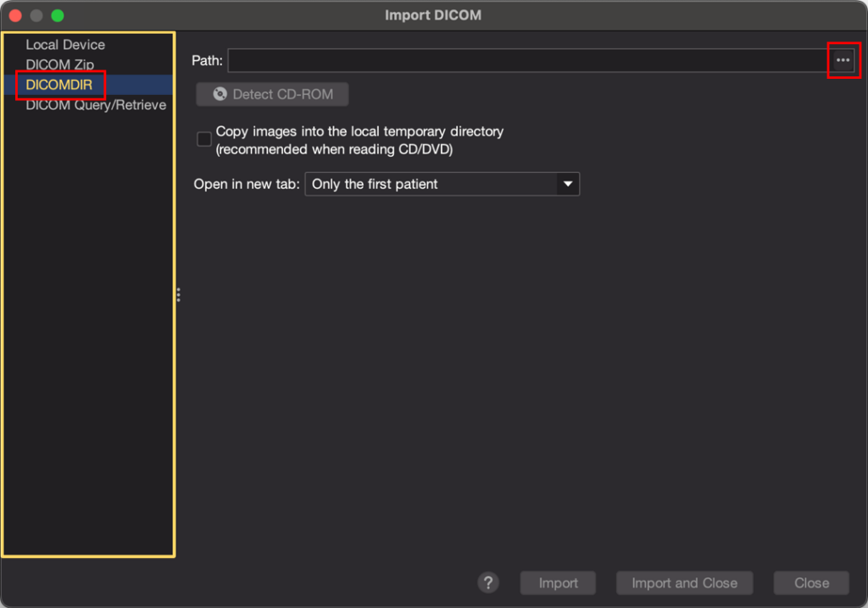
Task: Click the panel splitter handle dots
Action: pos(178,295)
